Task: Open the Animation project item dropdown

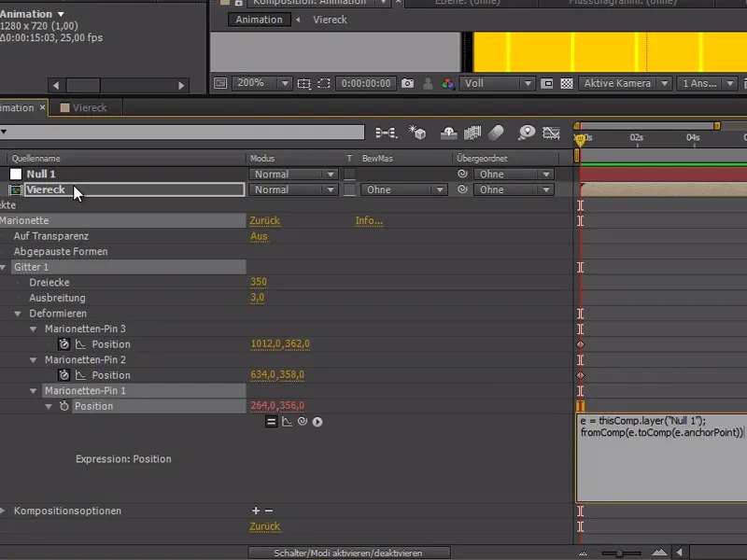Action: 61,14
